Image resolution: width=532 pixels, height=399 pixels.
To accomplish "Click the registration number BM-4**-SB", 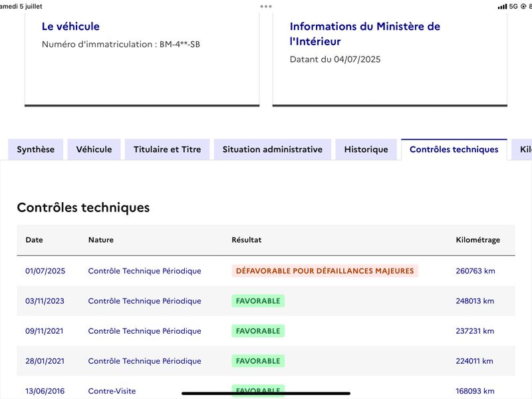I will [x=180, y=45].
